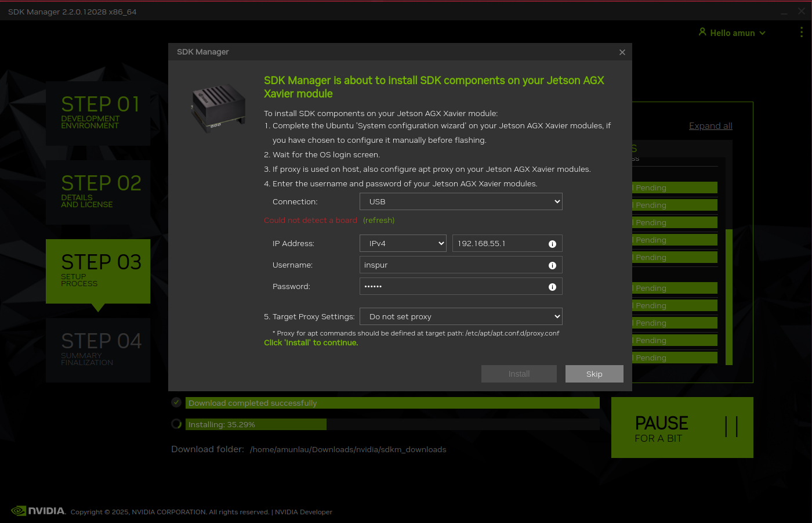812x523 pixels.
Task: Click the refresh link for board detection
Action: tap(379, 220)
